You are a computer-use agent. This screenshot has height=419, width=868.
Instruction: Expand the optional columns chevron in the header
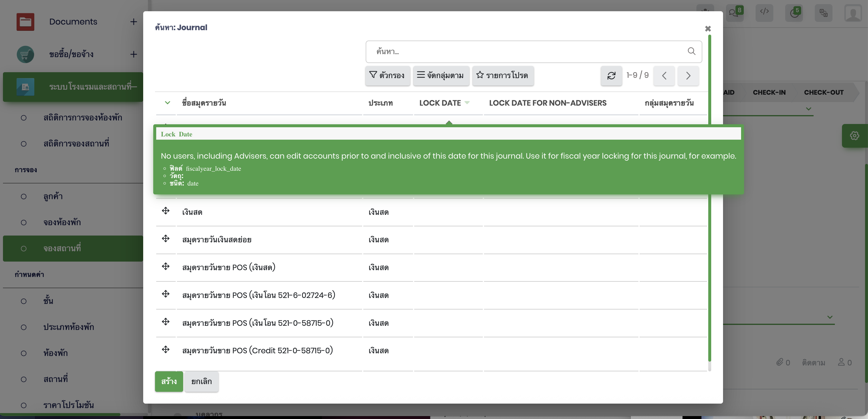[167, 103]
